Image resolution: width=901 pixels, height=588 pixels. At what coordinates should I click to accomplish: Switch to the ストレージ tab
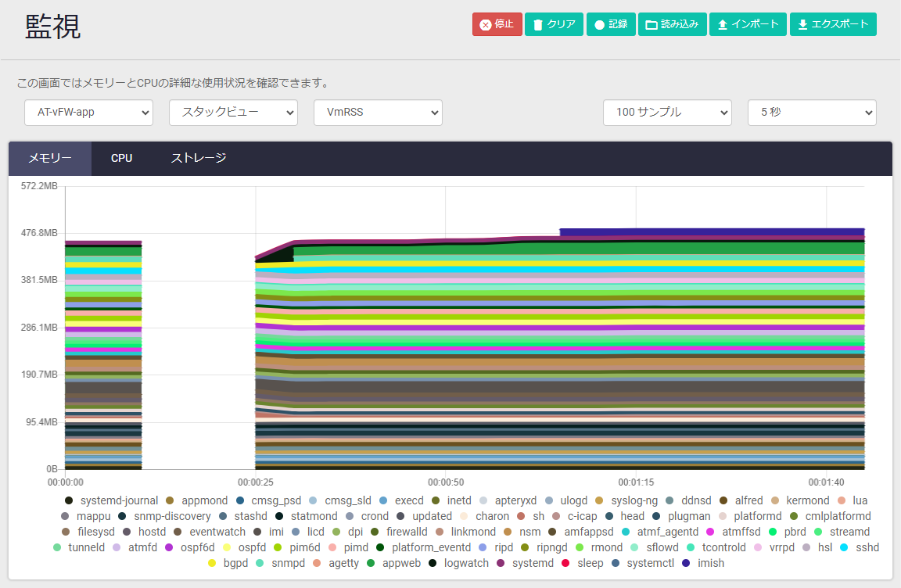click(x=198, y=158)
